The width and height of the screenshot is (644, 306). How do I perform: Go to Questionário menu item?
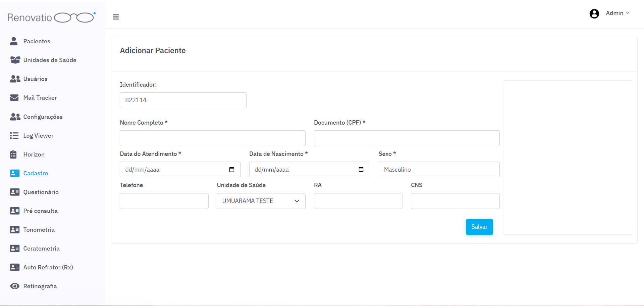click(41, 192)
